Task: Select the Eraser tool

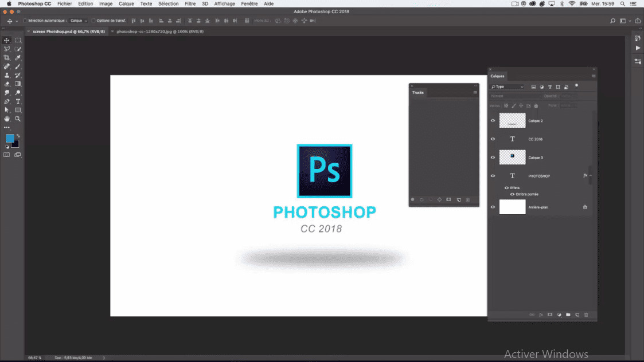Action: [6, 84]
